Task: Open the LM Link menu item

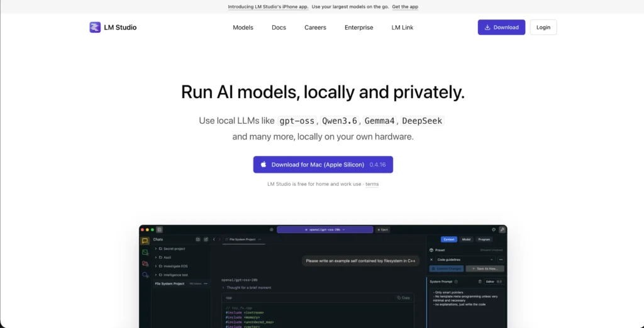Action: 402,28
